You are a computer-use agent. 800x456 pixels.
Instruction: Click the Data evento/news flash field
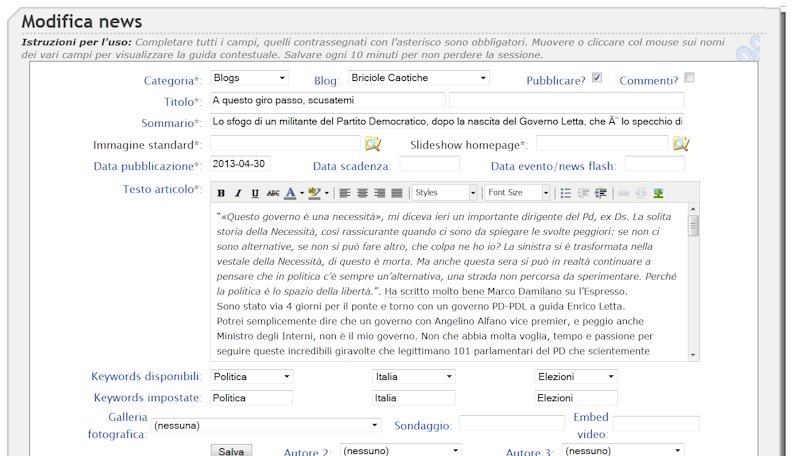pyautogui.click(x=655, y=164)
